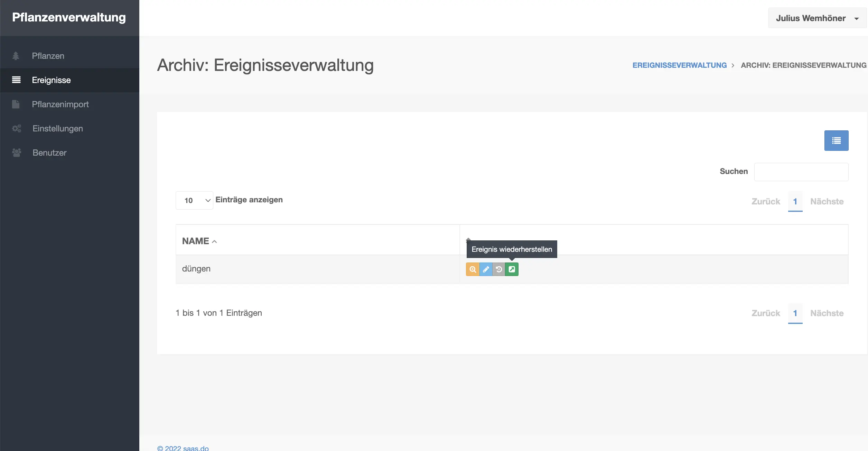Screen dimensions: 868x451
Task: Go to Pflanzenimport in the sidebar
Action: 60,104
